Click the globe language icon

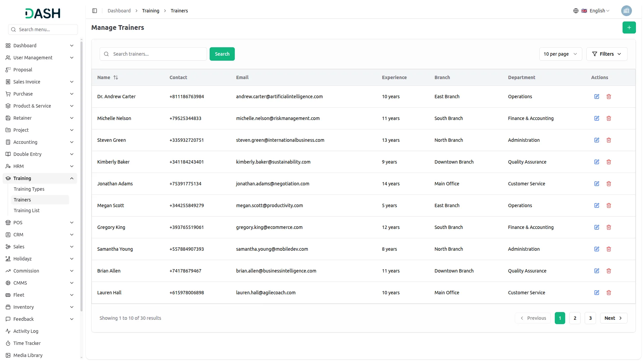coord(576,11)
